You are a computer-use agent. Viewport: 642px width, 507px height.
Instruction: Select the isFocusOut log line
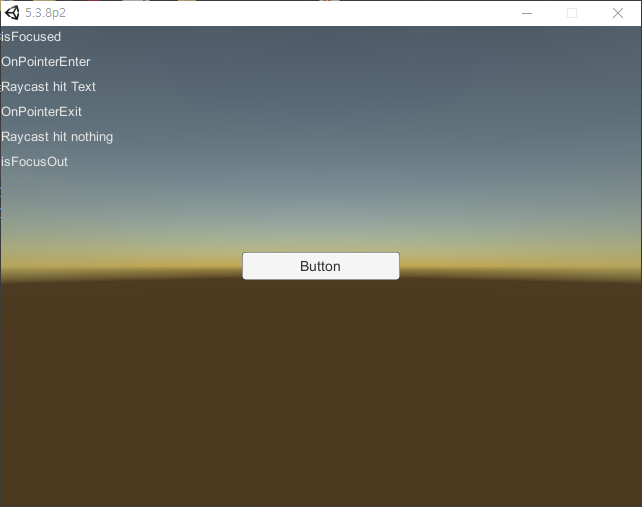[x=34, y=162]
